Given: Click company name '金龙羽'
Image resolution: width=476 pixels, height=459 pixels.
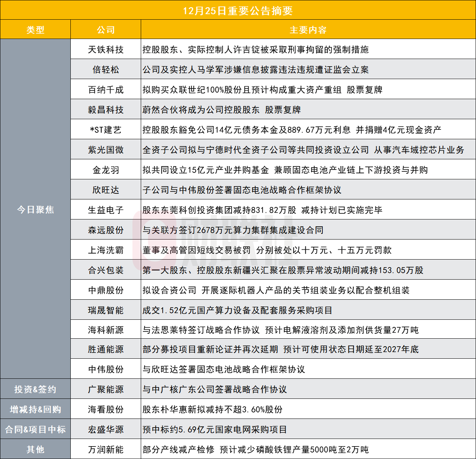Looking at the screenshot, I should 106,170.
